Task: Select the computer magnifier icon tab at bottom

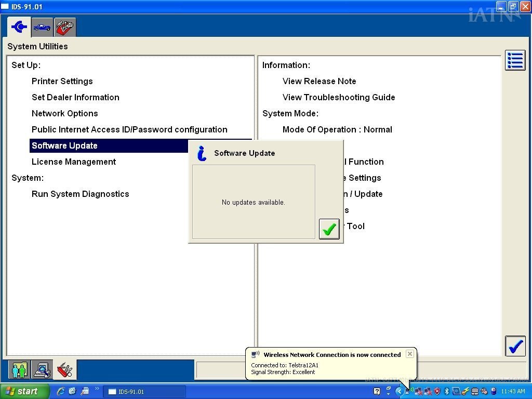Action: pyautogui.click(x=42, y=369)
